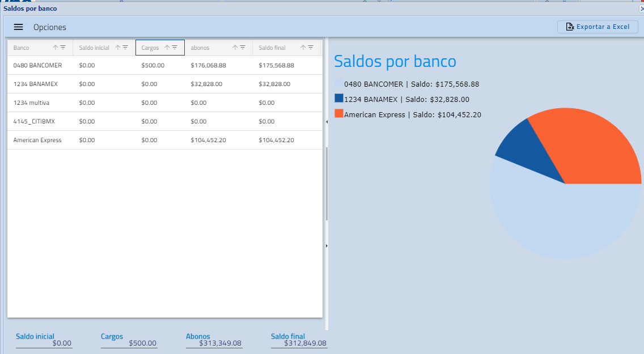Open the filter dropdown on Cargos column
This screenshot has height=354, width=644.
click(x=173, y=48)
